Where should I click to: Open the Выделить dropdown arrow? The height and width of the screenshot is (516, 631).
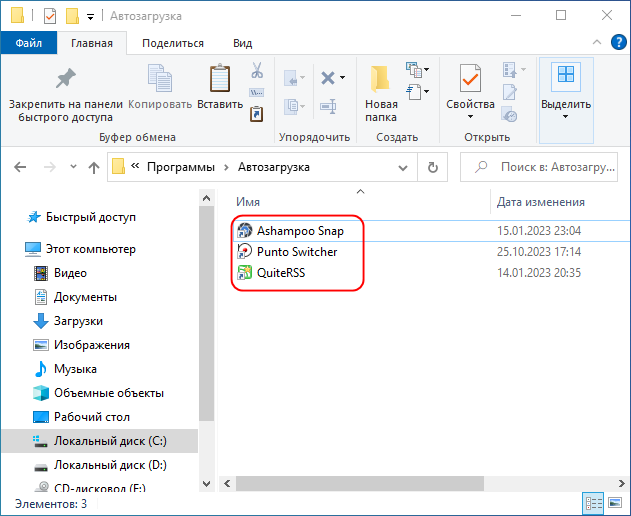(x=565, y=117)
